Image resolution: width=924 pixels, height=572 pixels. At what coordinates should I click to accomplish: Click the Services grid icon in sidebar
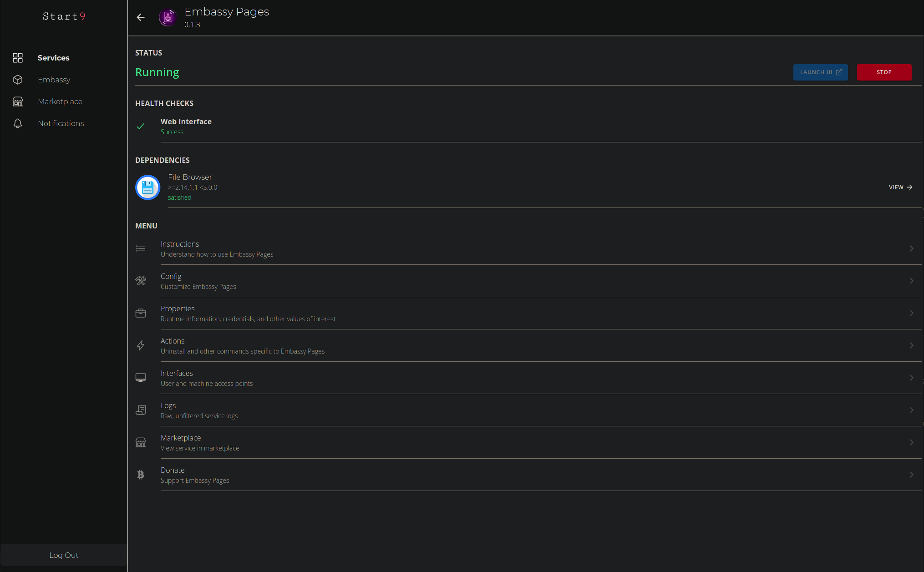click(18, 58)
